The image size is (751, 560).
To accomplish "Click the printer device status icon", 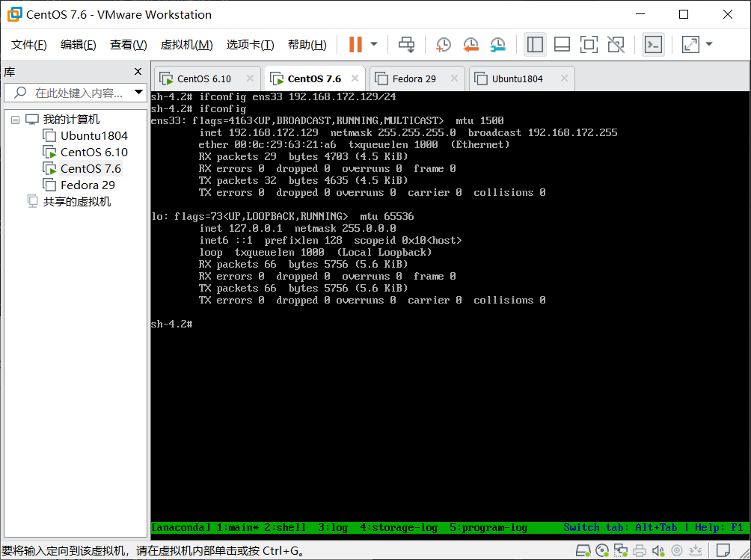I will (x=640, y=550).
